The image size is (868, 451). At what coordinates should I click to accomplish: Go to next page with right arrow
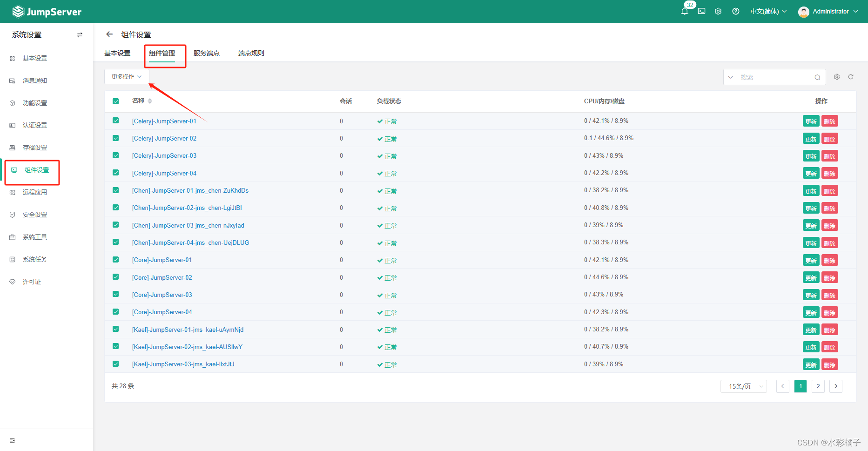pyautogui.click(x=836, y=386)
